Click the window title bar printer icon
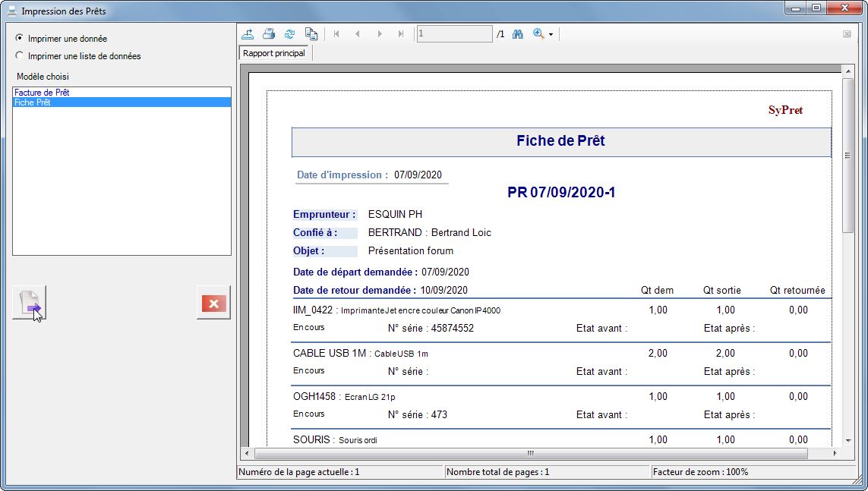This screenshot has height=491, width=868. coord(12,11)
